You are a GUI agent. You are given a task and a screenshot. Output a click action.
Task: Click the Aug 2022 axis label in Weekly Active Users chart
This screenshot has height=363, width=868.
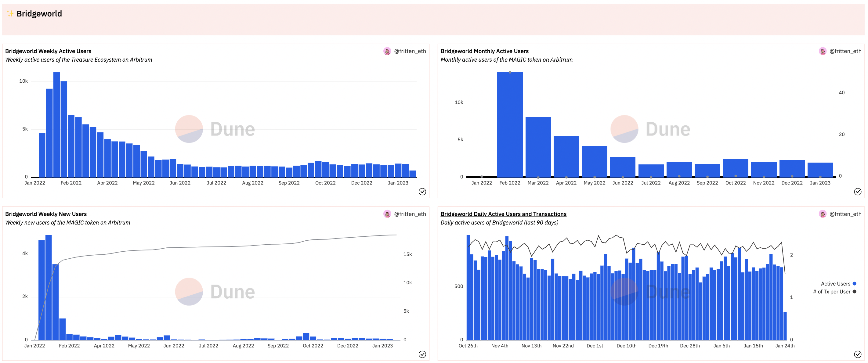pos(253,183)
